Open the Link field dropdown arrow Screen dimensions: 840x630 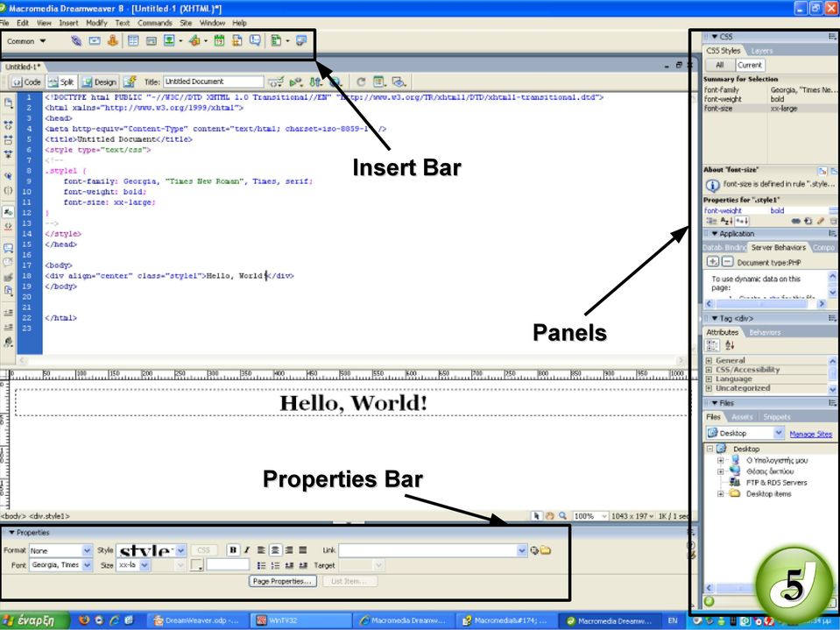[x=522, y=551]
